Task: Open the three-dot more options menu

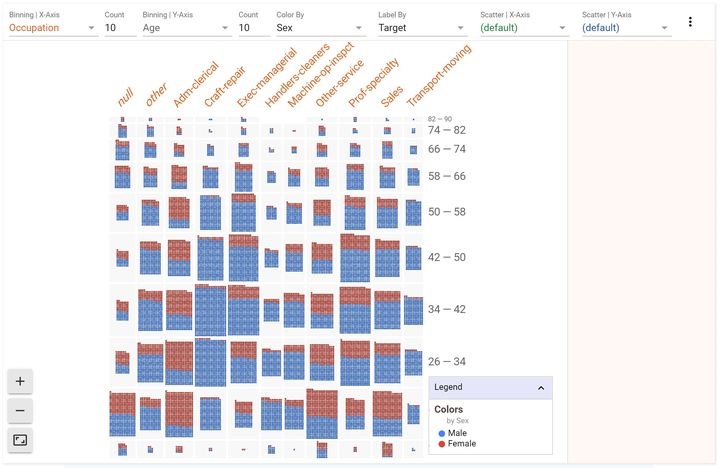Action: click(690, 22)
